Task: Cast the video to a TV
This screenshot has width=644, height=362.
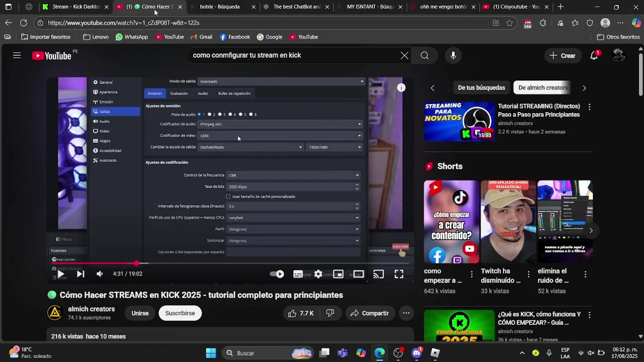Action: pos(378,274)
